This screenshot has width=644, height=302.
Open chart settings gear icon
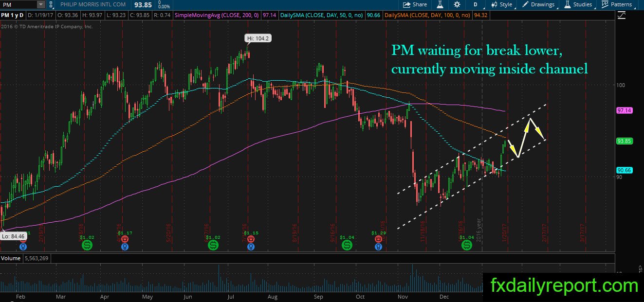(457, 4)
